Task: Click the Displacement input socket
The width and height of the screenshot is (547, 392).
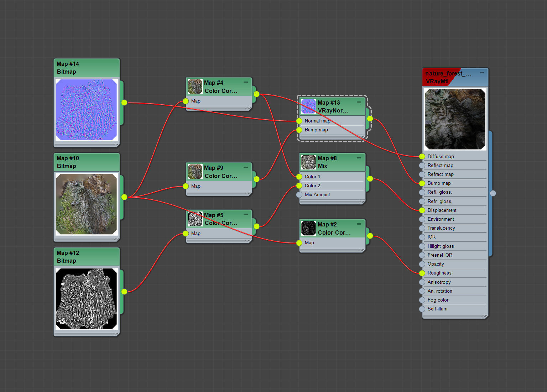Action: [422, 210]
